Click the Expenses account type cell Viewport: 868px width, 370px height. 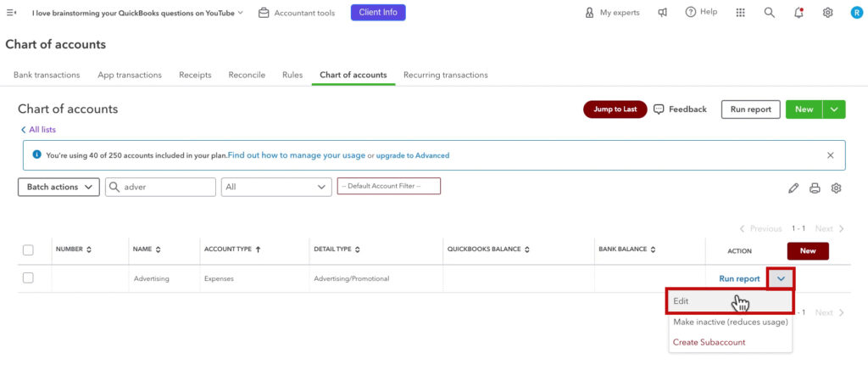[x=219, y=278]
